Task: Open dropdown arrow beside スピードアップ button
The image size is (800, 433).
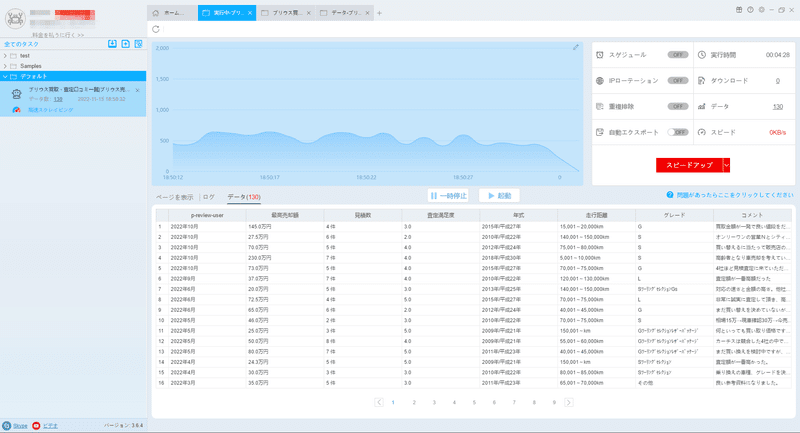Action: 727,165
